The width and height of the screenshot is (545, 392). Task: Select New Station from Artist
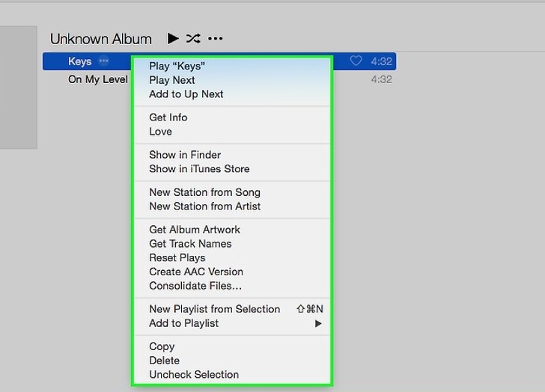click(232, 206)
